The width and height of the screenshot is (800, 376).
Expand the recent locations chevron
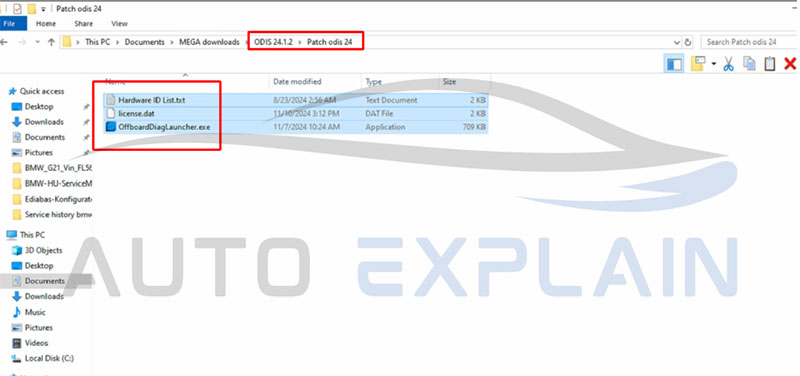point(38,42)
